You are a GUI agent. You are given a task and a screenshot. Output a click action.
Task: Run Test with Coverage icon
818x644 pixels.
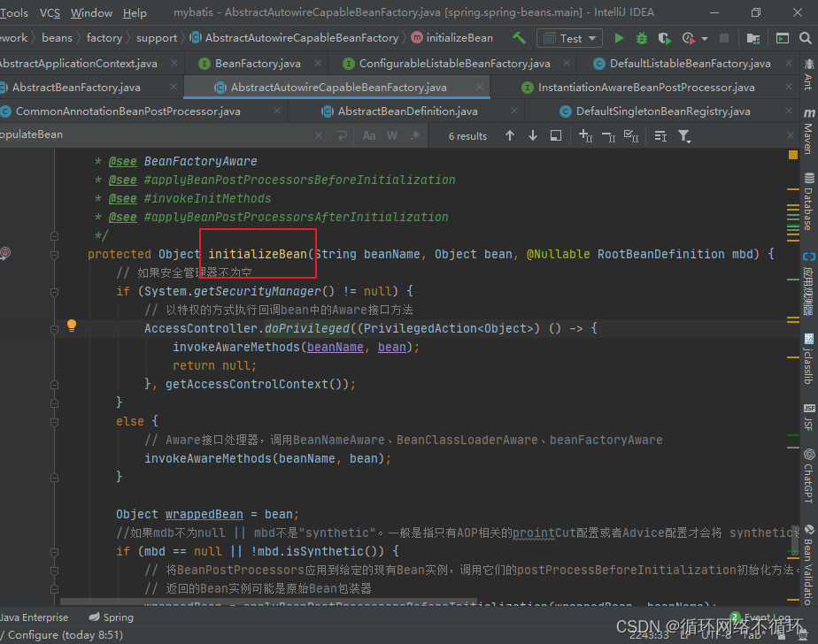click(664, 38)
